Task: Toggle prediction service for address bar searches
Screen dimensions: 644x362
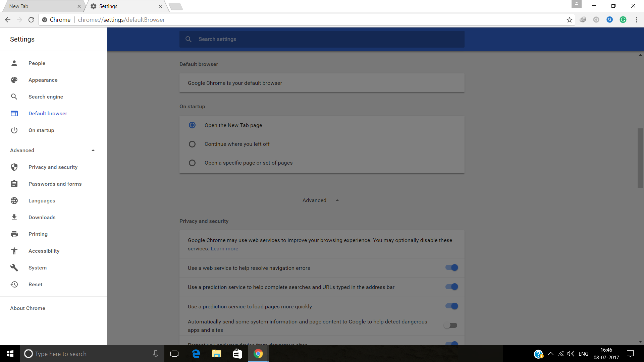Action: (451, 287)
